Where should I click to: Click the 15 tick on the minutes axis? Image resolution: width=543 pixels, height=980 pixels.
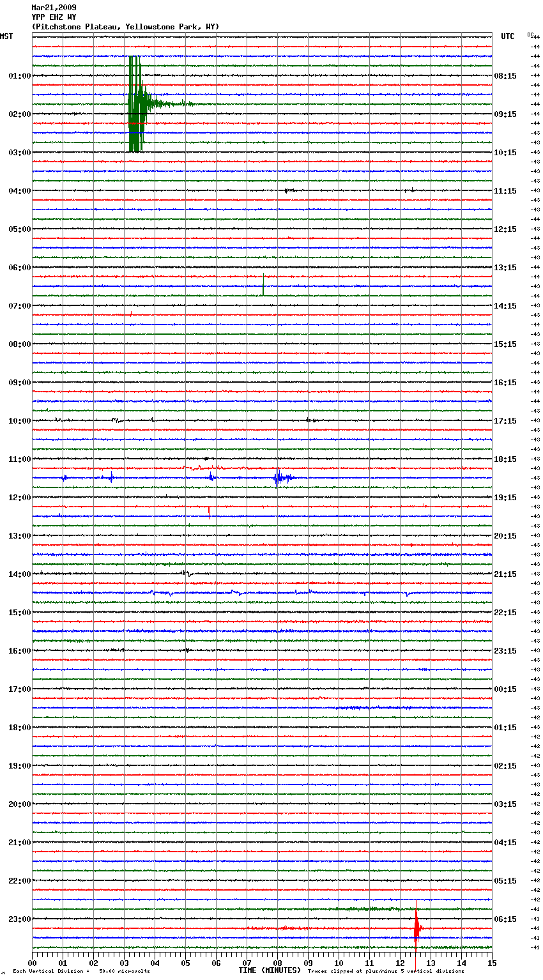click(x=492, y=963)
